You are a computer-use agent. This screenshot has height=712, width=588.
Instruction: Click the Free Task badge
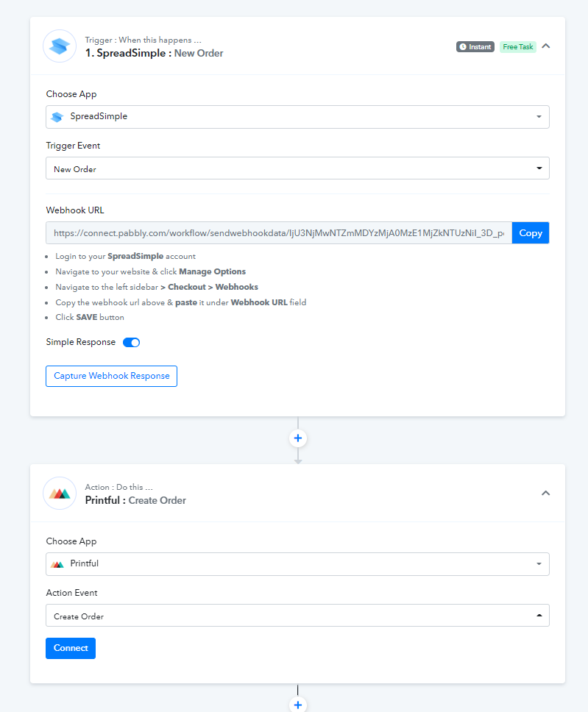point(517,47)
